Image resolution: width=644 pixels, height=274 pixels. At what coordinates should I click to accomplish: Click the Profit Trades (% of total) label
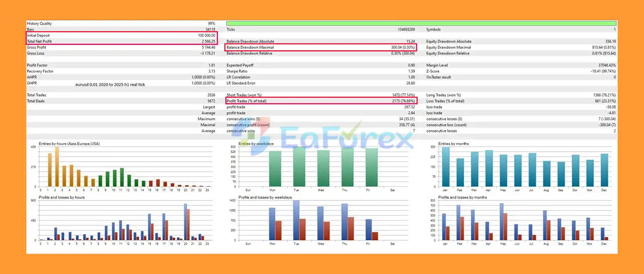coord(247,101)
